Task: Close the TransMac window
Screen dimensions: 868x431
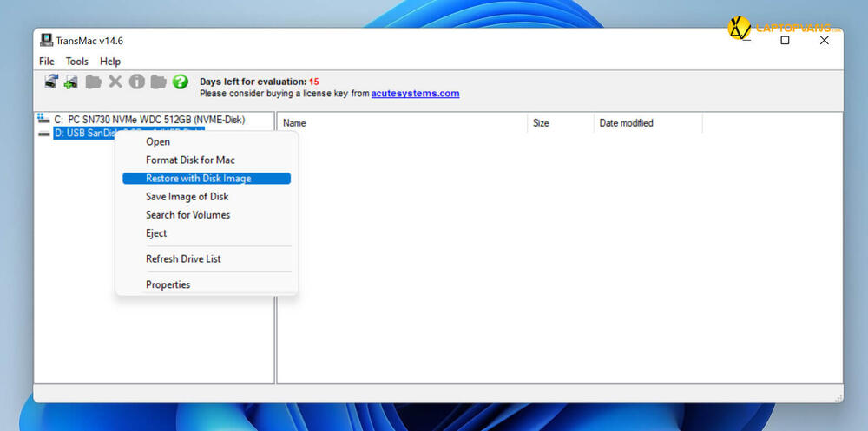Action: tap(825, 41)
